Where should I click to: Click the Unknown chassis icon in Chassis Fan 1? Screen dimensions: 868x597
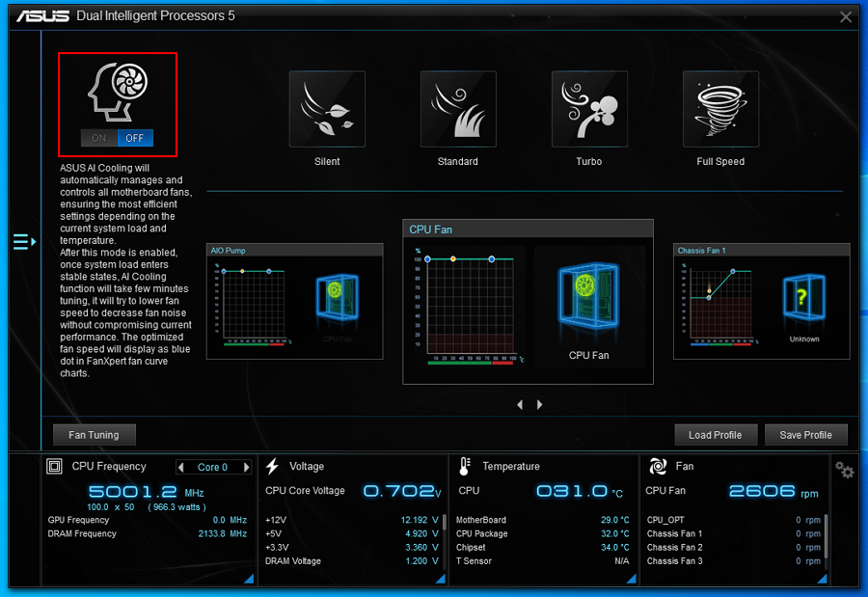point(804,297)
